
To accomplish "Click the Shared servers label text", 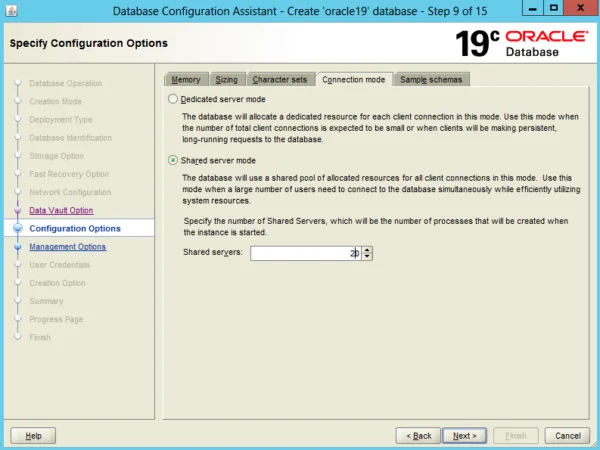I will coord(213,252).
